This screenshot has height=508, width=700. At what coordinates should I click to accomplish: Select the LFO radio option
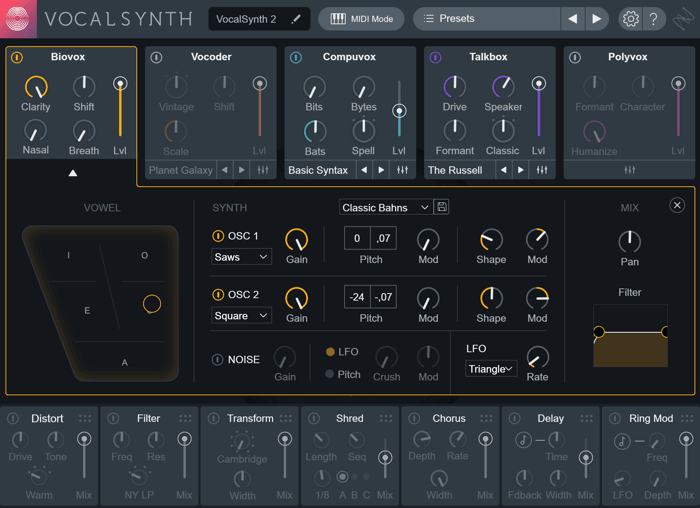pyautogui.click(x=330, y=352)
